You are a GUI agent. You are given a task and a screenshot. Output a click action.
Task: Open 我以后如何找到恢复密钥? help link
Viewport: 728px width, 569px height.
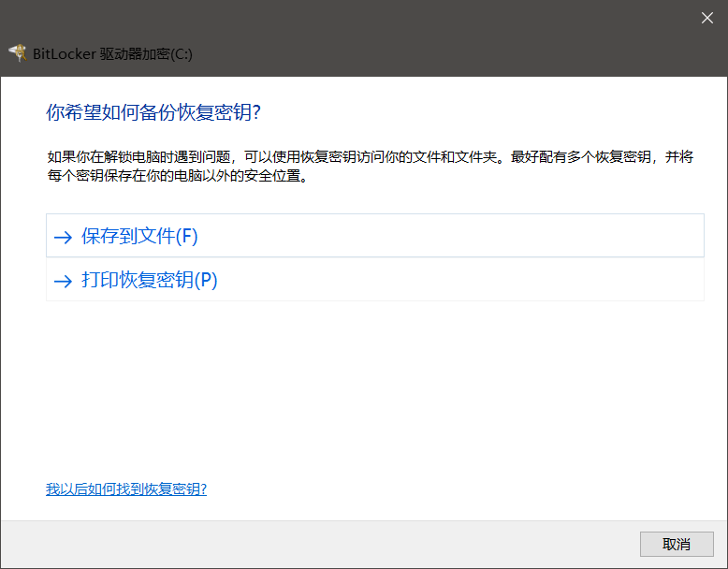click(125, 489)
